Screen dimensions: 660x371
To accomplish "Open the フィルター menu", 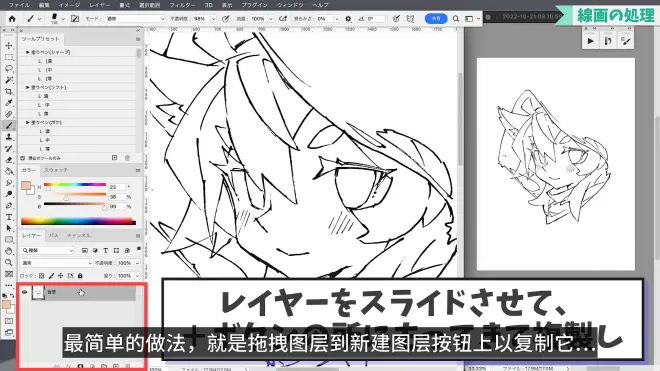I will pos(182,5).
